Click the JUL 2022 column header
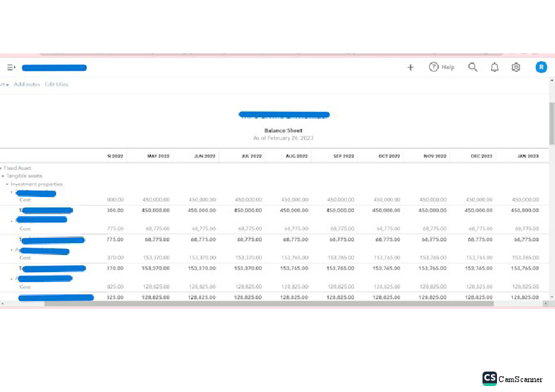The image size is (555, 392). tap(251, 156)
